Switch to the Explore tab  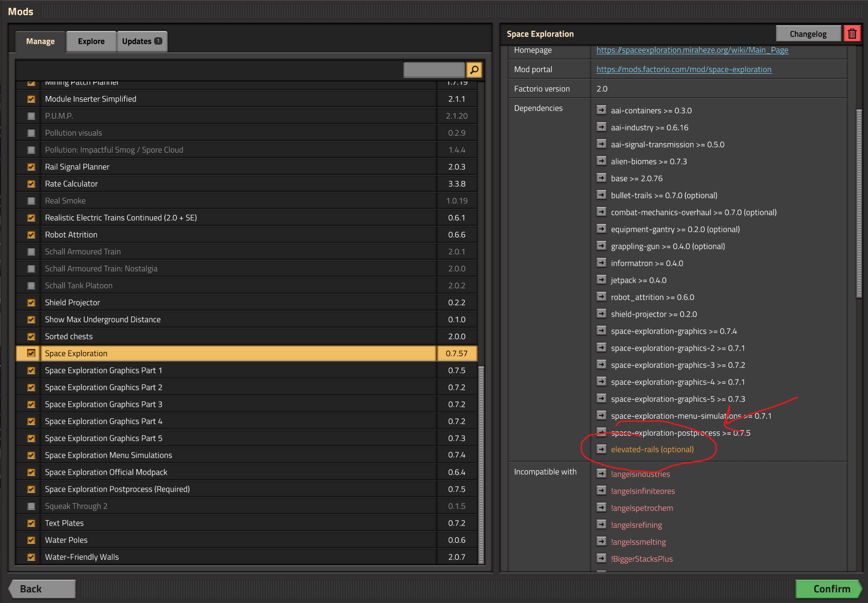(x=91, y=41)
